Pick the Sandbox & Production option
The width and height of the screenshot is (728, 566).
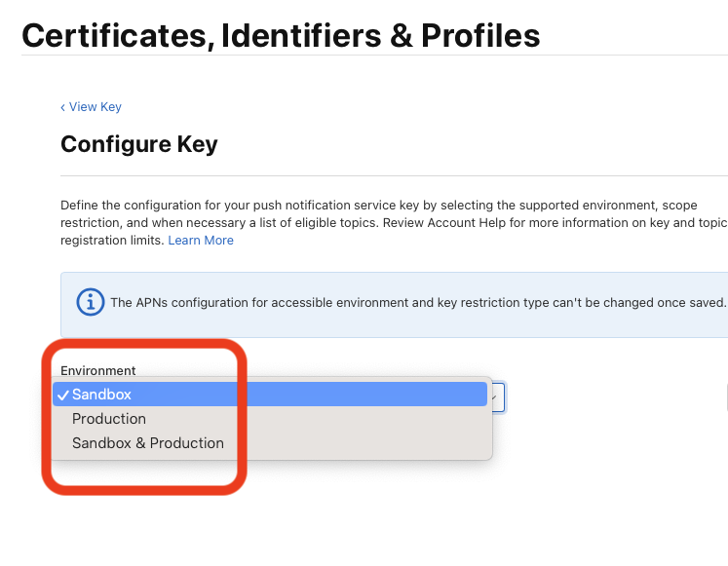(x=148, y=443)
